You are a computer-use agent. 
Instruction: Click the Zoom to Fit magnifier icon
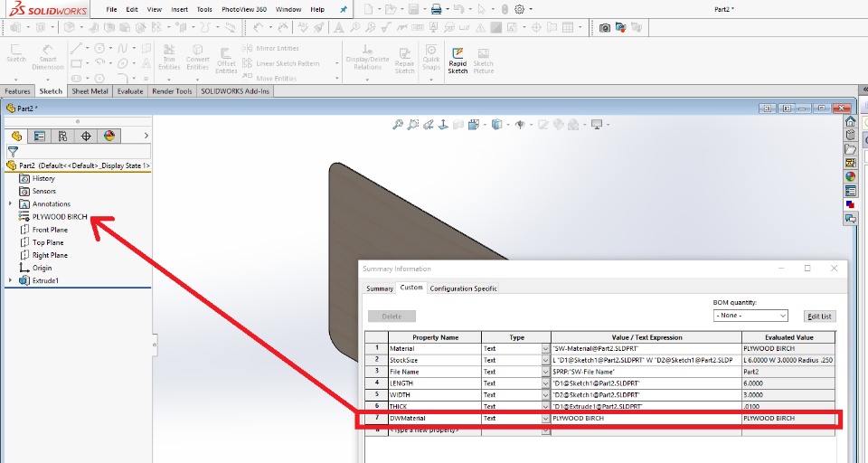[x=398, y=125]
